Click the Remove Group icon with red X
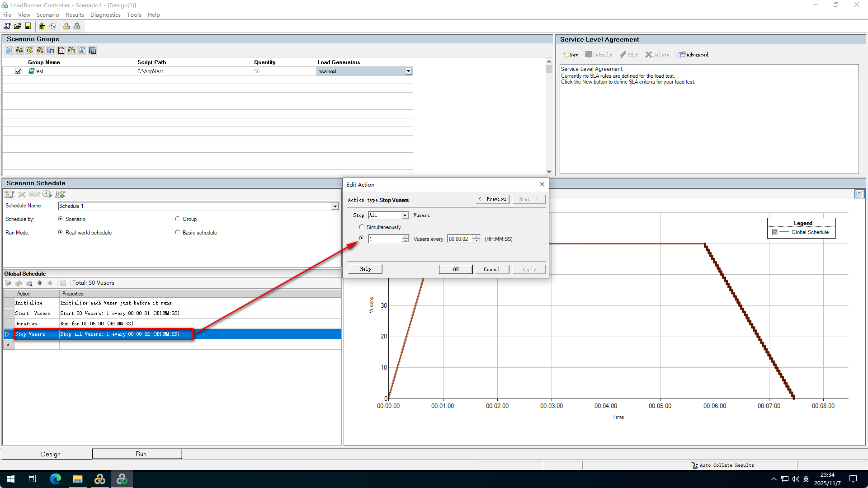 click(x=40, y=50)
